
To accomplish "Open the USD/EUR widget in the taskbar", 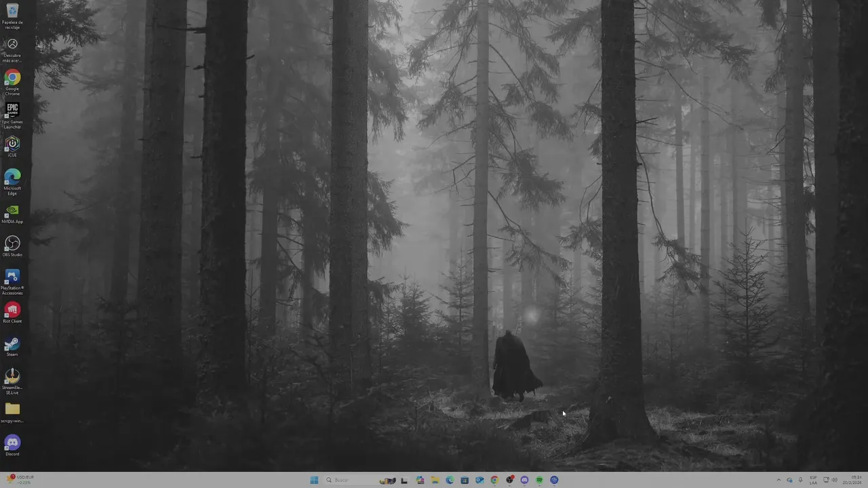I will 20,480.
